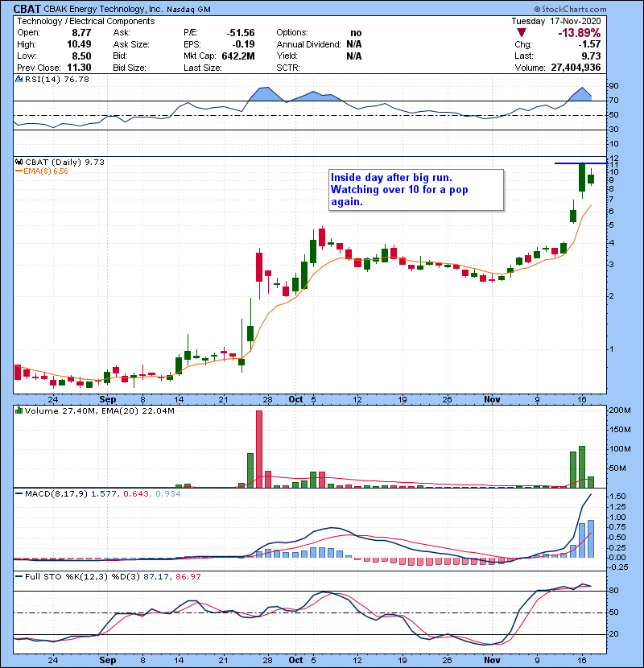The width and height of the screenshot is (644, 668).
Task: Click the 1.50 label on the MACD axis
Action: [x=618, y=497]
